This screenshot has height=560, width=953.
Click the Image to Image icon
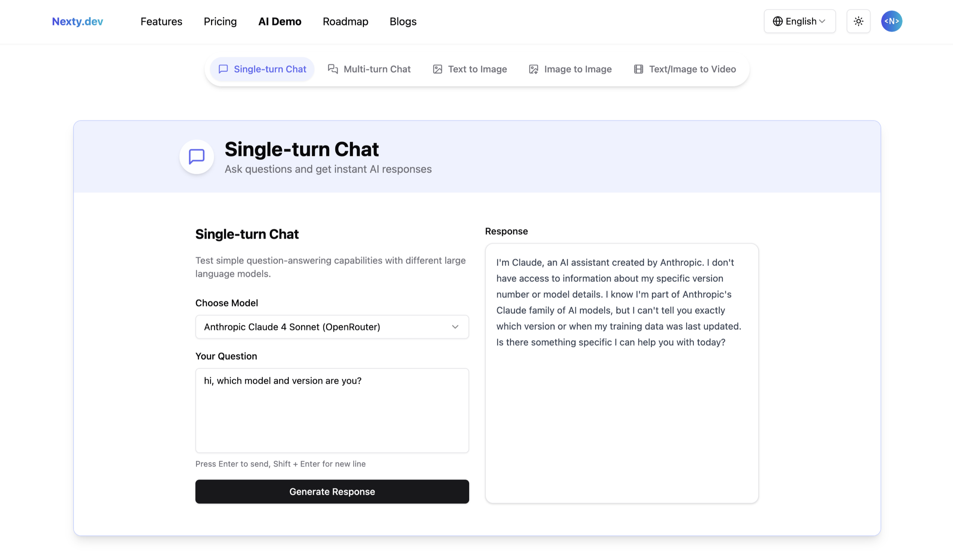533,69
